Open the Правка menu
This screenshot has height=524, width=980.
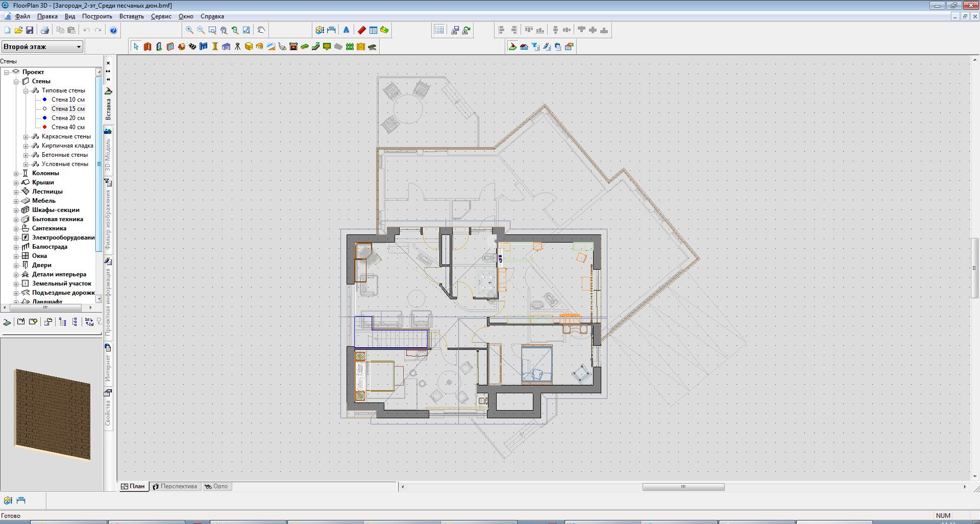click(47, 16)
